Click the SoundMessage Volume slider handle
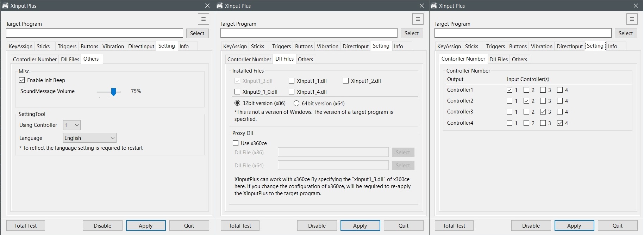The image size is (644, 235). click(x=113, y=92)
